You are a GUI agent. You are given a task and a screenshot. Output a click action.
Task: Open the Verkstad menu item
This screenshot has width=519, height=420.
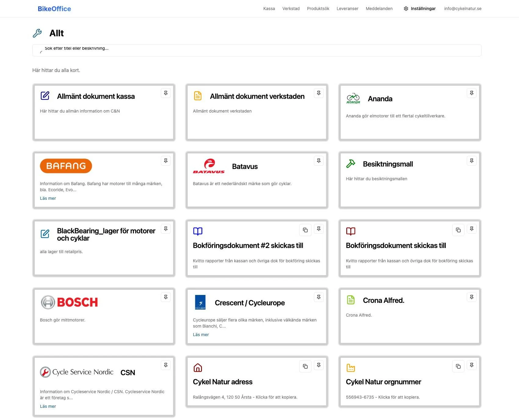[x=291, y=9]
